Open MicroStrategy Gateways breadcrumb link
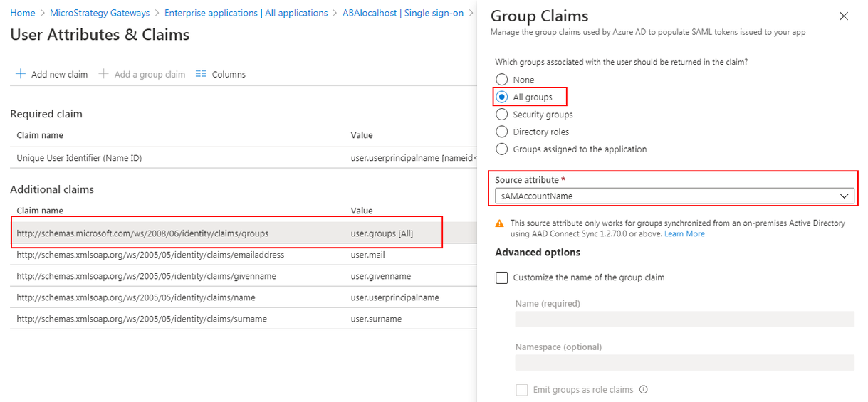The image size is (868, 402). (x=100, y=13)
